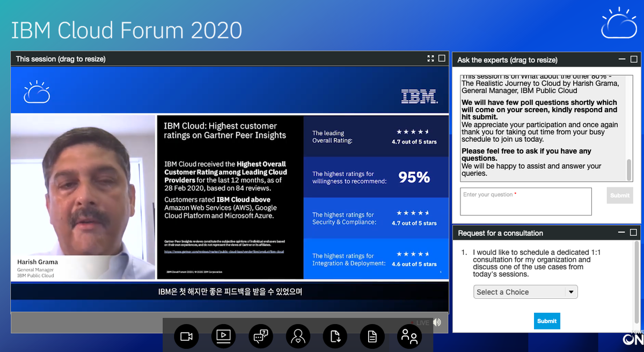Screen dimensions: 644x352
Task: Open the media player widget in dock
Action: [223, 337]
